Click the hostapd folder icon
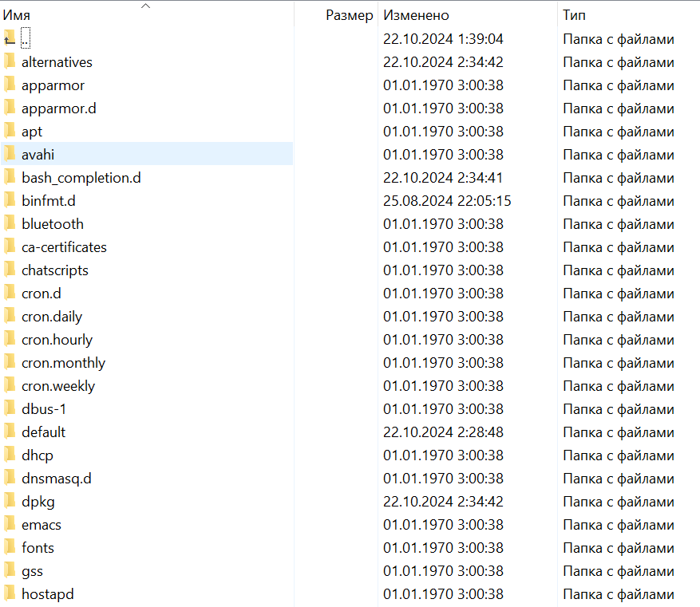Screen dimensions: 700x607 10,595
